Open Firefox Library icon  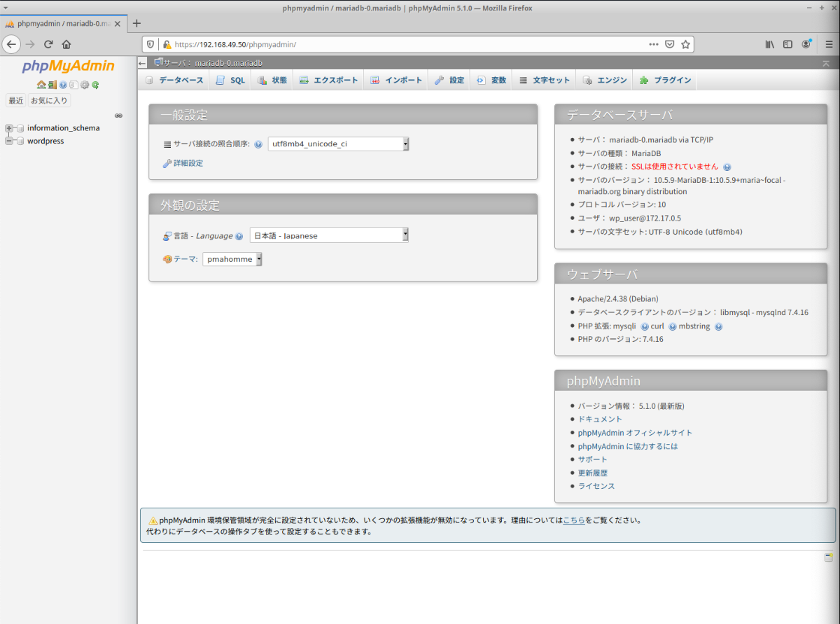(x=769, y=44)
